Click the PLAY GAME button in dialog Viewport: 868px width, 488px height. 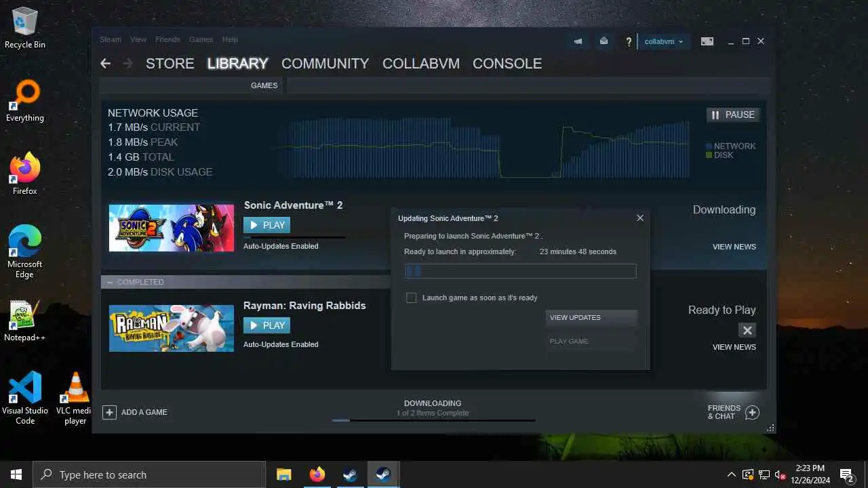point(591,342)
